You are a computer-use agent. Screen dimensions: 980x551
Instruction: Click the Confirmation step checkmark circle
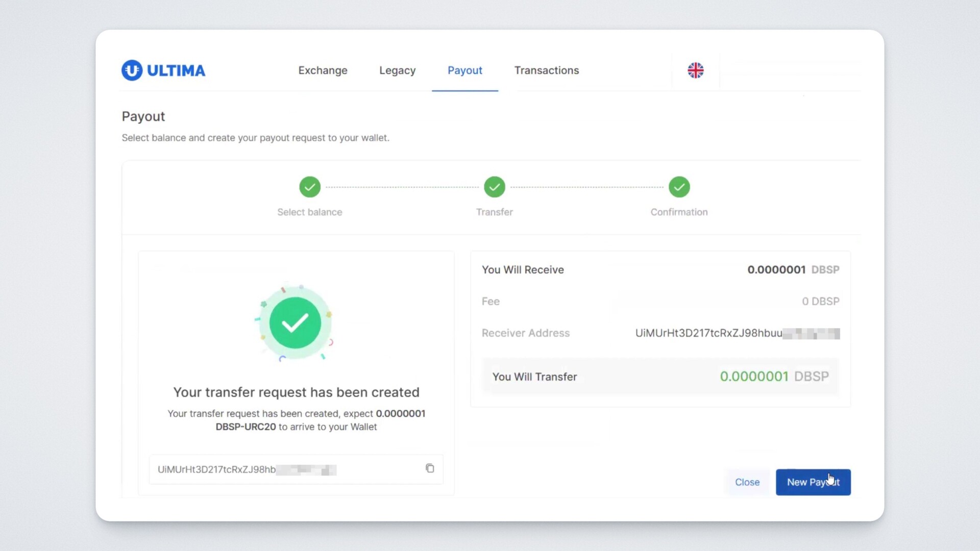tap(679, 187)
